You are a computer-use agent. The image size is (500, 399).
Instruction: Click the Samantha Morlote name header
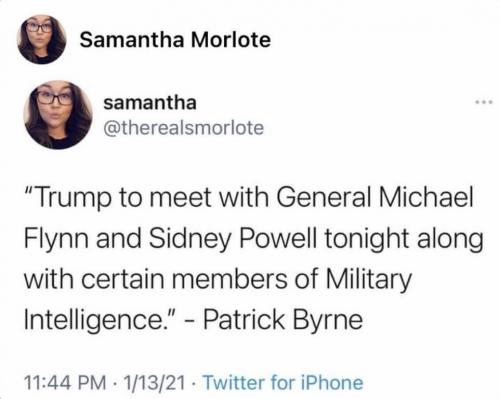[175, 40]
